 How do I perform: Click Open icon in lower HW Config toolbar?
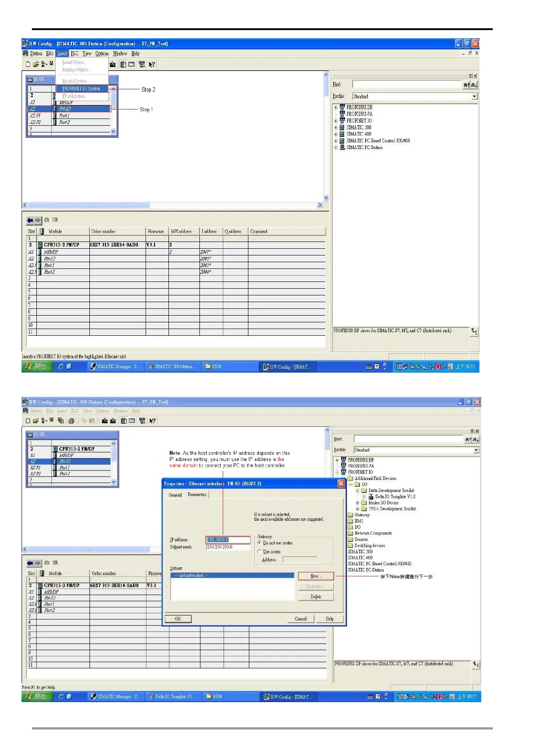36,421
